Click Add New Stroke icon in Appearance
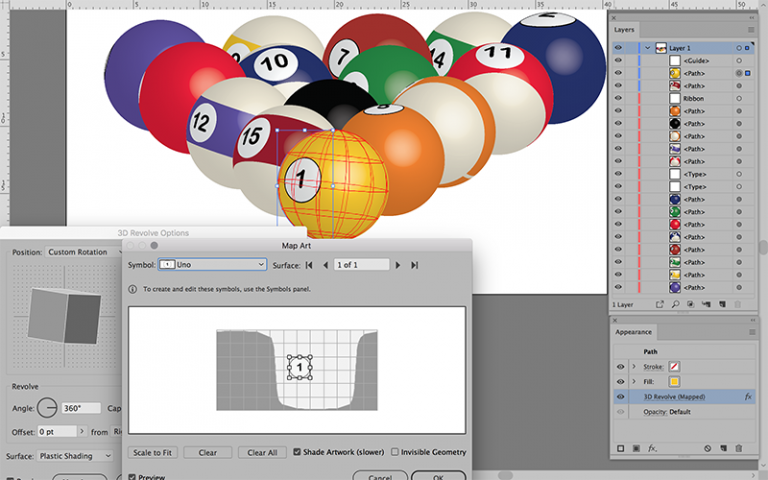 (621, 448)
